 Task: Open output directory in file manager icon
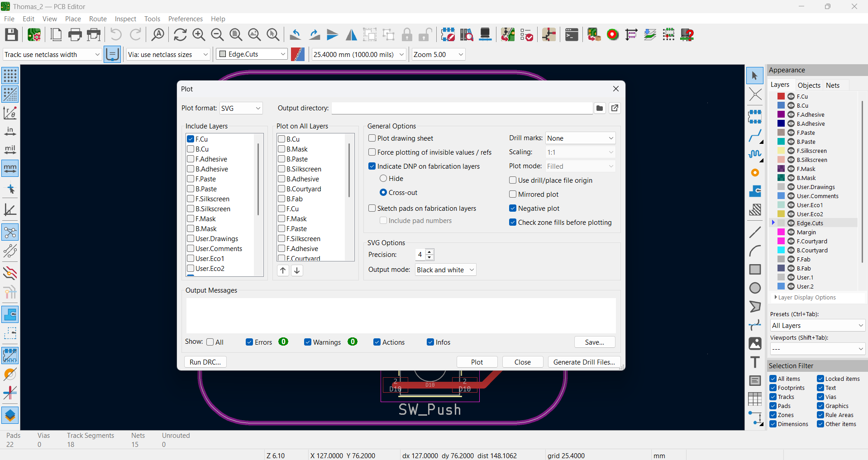tap(615, 108)
